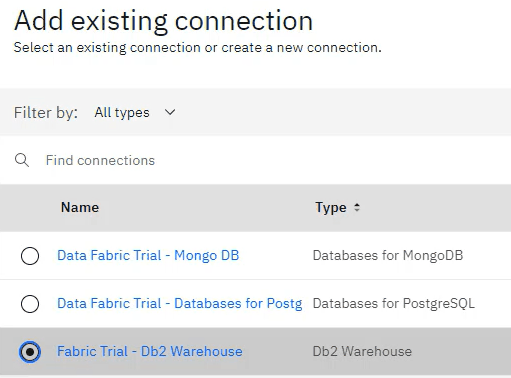Image resolution: width=511 pixels, height=378 pixels.
Task: Click the Databases for MongoDB type cell
Action: click(x=388, y=256)
